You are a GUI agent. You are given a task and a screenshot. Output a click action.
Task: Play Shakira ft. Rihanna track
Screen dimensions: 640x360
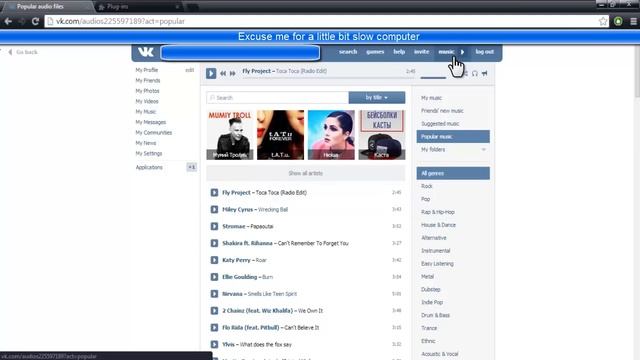coord(214,243)
